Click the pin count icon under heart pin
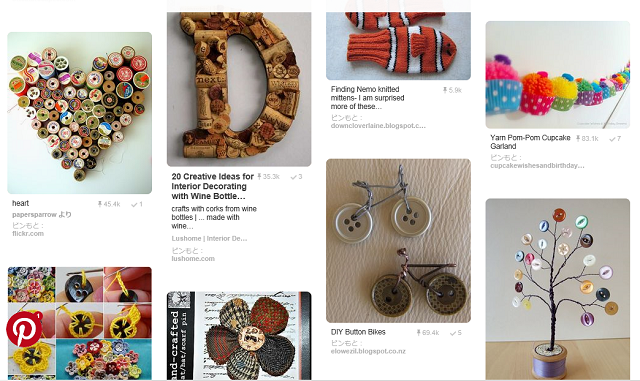 pos(100,204)
